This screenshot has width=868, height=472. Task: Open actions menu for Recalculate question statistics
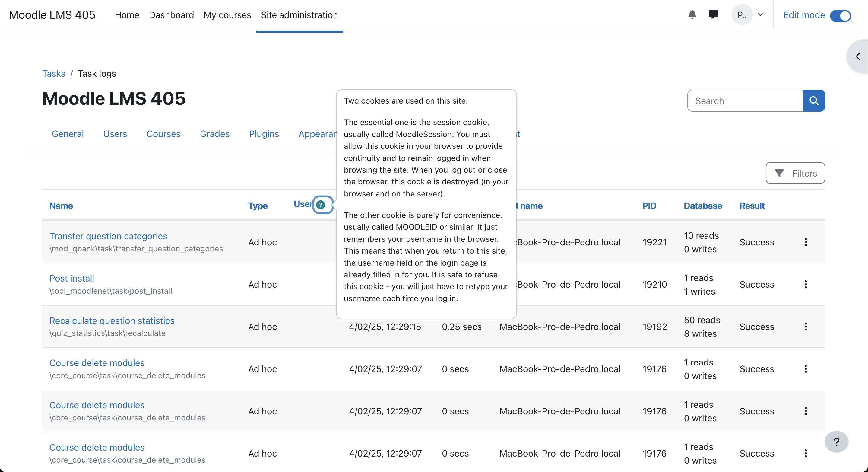tap(806, 327)
